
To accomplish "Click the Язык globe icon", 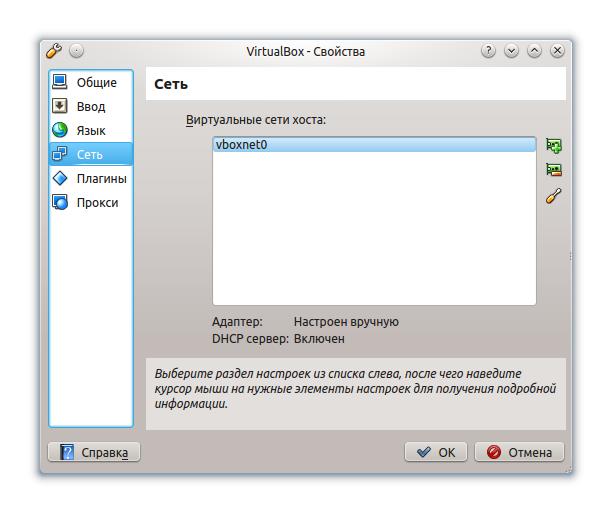I will [60, 130].
